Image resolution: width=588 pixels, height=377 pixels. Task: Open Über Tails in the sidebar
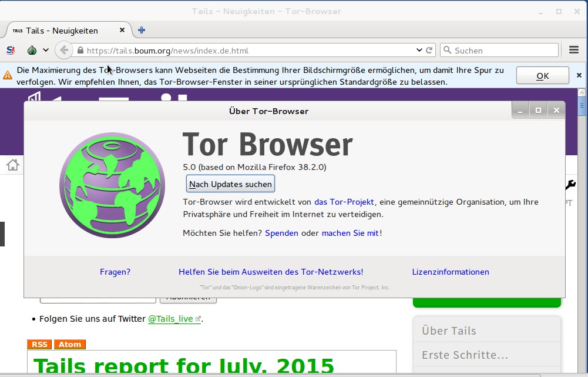[x=487, y=331]
